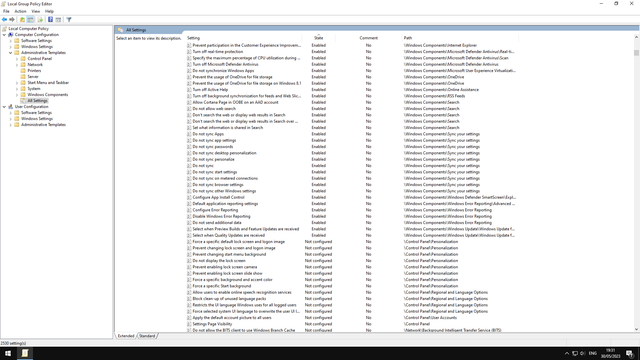
Task: Open the taskbar clock and date
Action: [x=610, y=353]
